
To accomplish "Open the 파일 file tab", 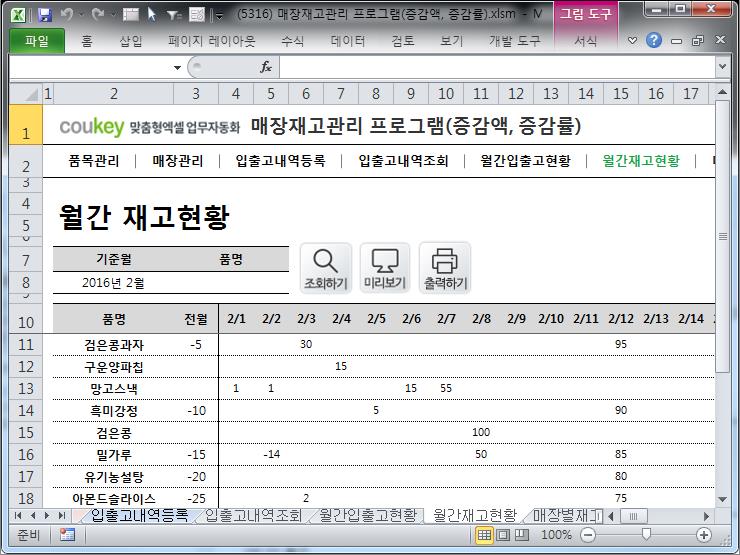I will [x=37, y=41].
